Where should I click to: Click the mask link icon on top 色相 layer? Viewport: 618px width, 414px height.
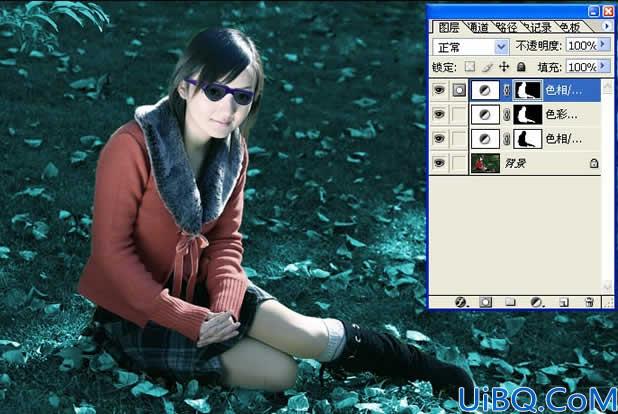coord(507,91)
